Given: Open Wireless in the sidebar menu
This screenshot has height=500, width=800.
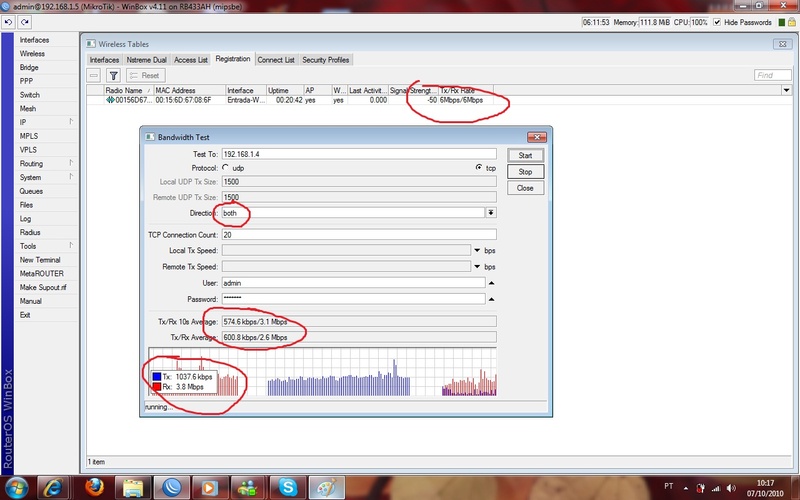Looking at the screenshot, I should pos(32,54).
